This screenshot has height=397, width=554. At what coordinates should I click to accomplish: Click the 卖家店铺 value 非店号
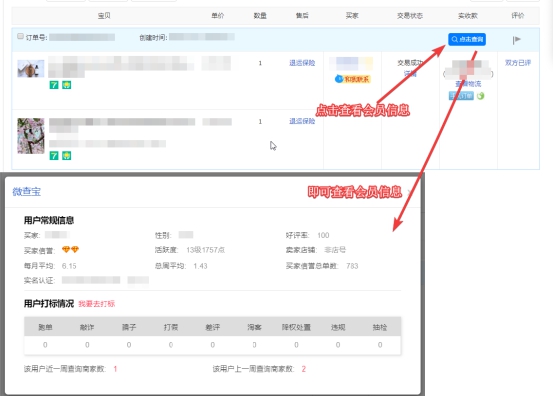(x=335, y=250)
